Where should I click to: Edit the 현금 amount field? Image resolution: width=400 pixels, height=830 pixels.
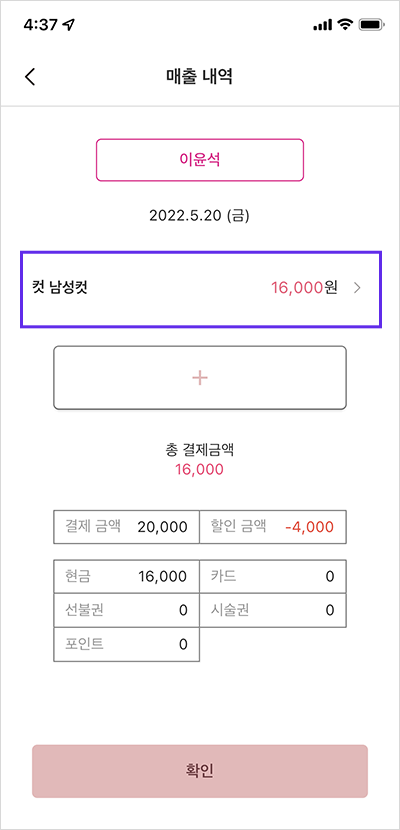tap(126, 576)
